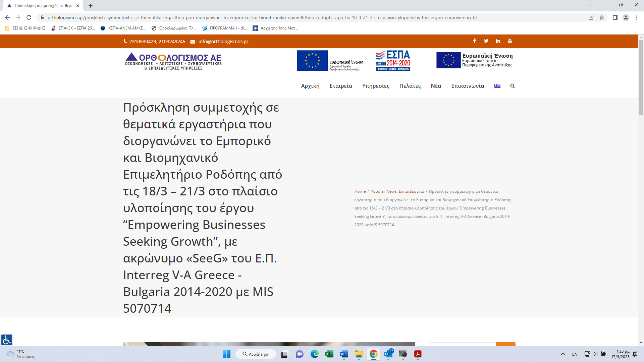644x362 pixels.
Task: Click the ΕΣΠΑ 2014-2020 banner image
Action: coord(393,61)
